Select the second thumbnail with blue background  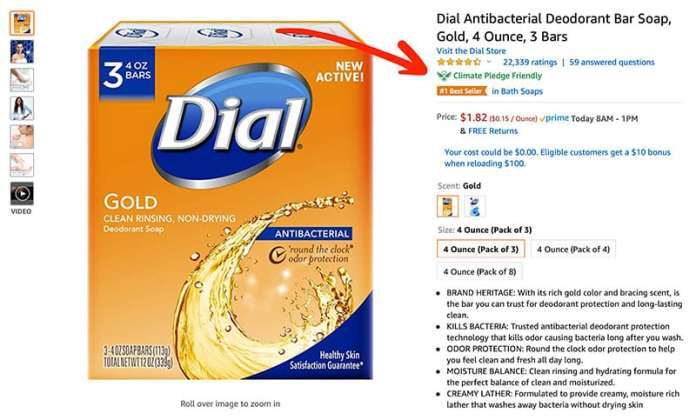click(22, 52)
